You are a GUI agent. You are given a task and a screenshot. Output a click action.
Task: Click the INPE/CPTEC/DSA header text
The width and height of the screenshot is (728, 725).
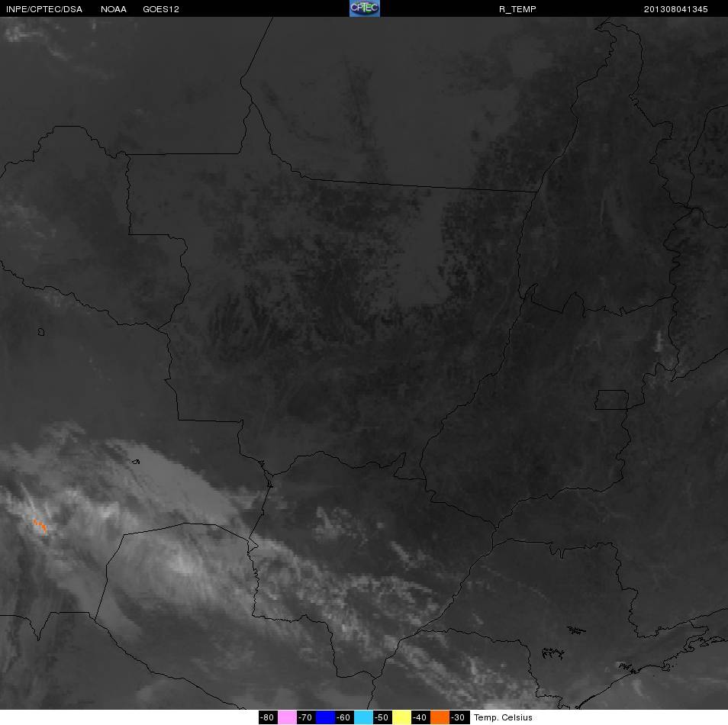tap(44, 9)
